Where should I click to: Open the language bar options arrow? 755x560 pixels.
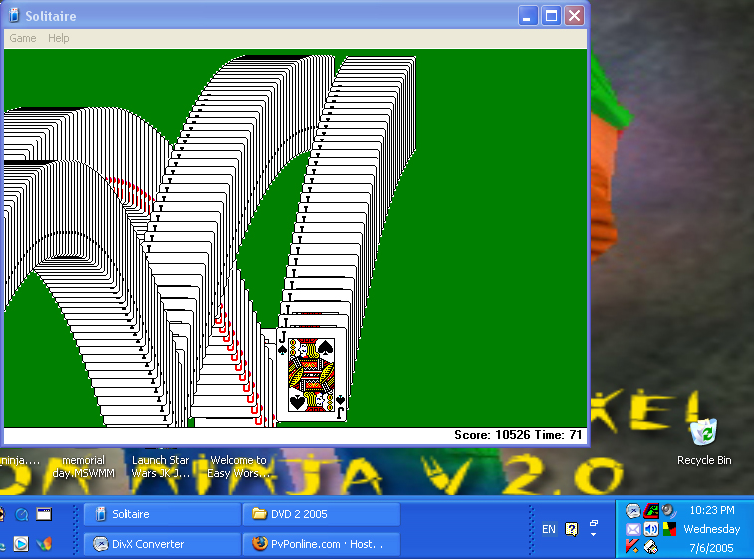click(x=594, y=535)
